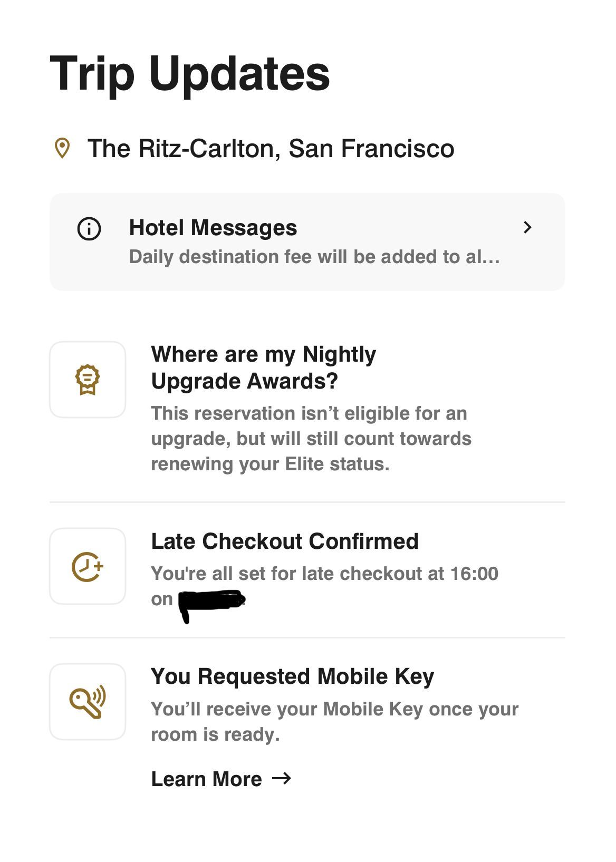Open the Learn More link
Image resolution: width=616 pixels, height=862 pixels.
[221, 779]
